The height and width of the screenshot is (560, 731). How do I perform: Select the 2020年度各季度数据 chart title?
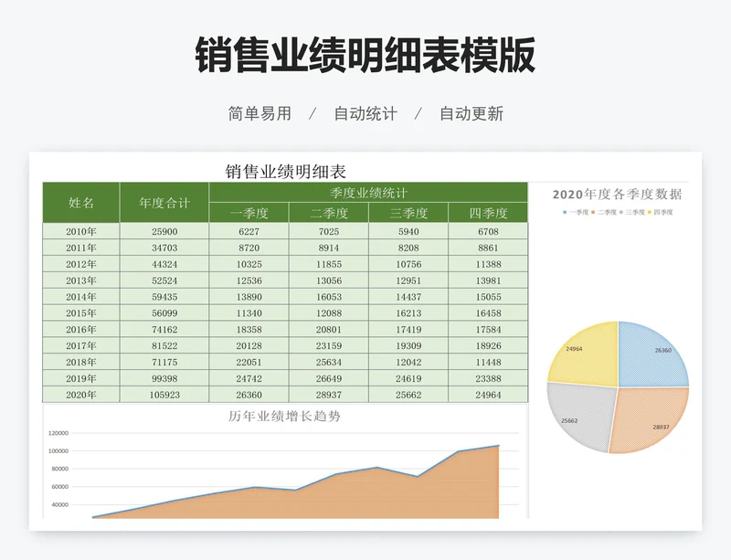(618, 194)
